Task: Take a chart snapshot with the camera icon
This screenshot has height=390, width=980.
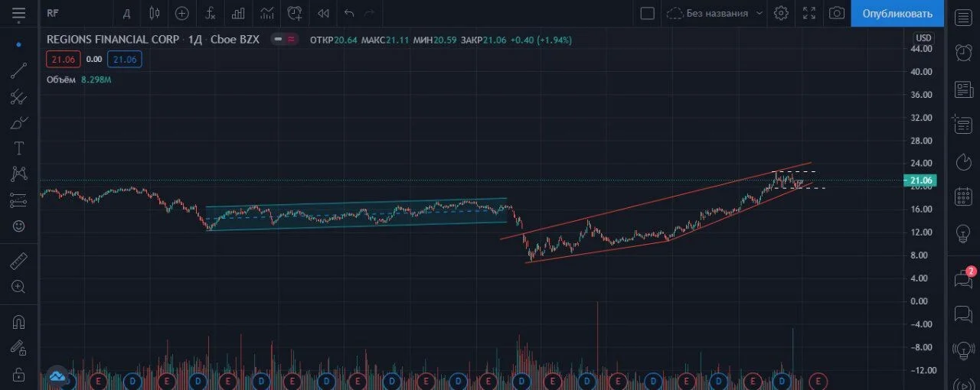Action: pos(837,13)
